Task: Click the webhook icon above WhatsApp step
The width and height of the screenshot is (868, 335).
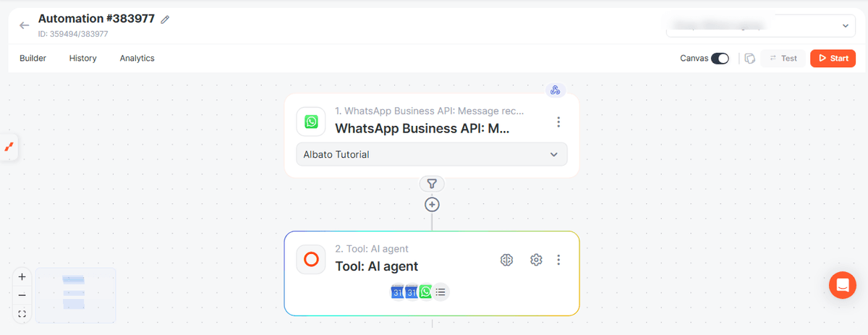Action: [556, 90]
